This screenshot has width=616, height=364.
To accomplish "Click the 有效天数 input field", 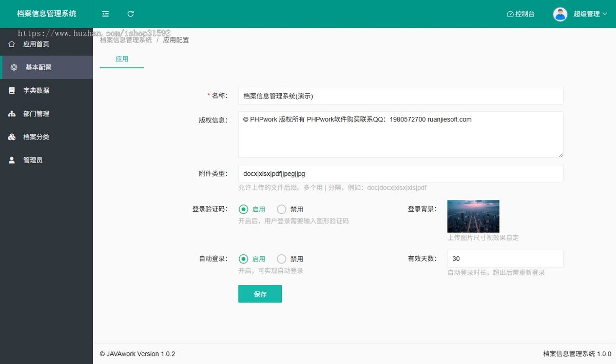I will (x=505, y=258).
